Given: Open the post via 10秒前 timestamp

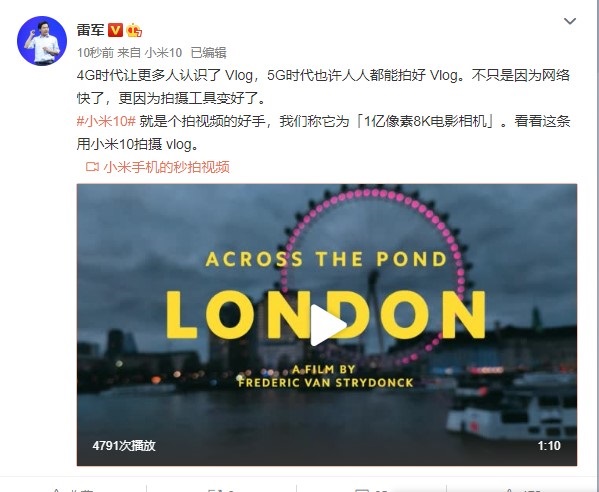Looking at the screenshot, I should pos(95,52).
